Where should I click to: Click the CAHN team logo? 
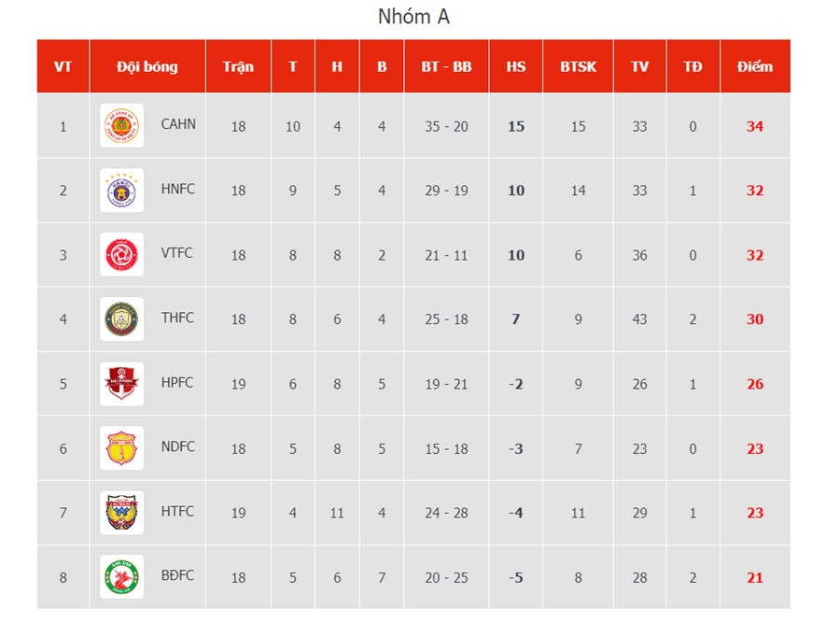click(122, 125)
